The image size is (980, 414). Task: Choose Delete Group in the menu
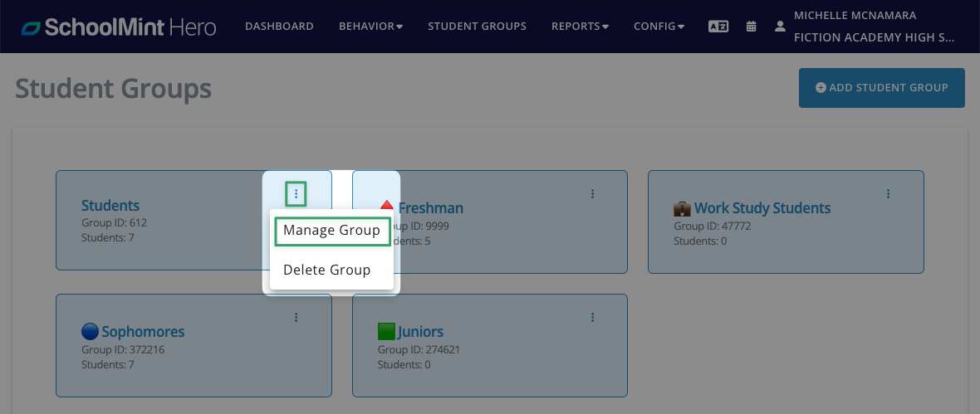click(327, 270)
